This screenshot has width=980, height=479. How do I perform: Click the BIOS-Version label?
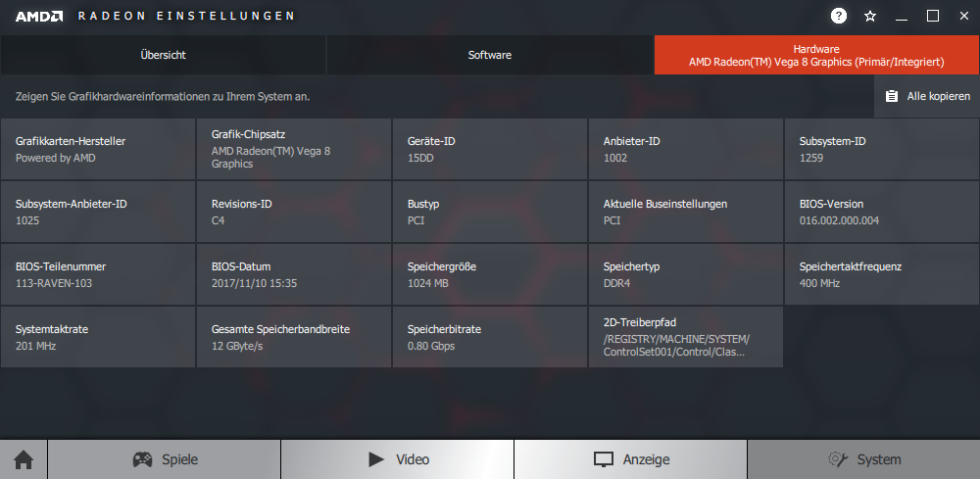point(831,204)
